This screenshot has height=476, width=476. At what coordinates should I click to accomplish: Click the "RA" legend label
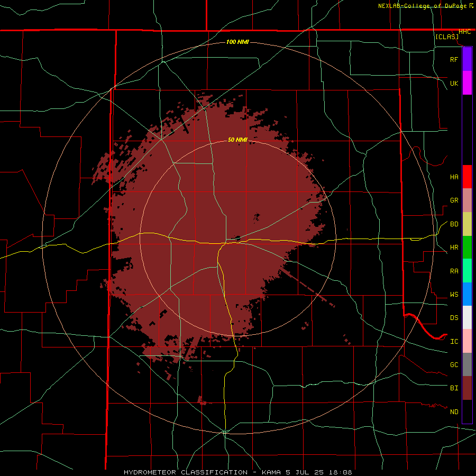point(454,271)
